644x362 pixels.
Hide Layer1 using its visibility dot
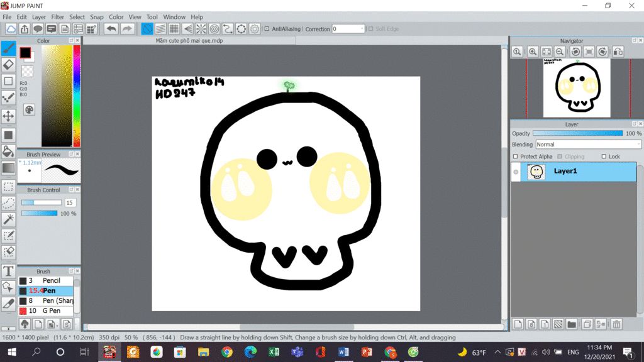(x=516, y=172)
